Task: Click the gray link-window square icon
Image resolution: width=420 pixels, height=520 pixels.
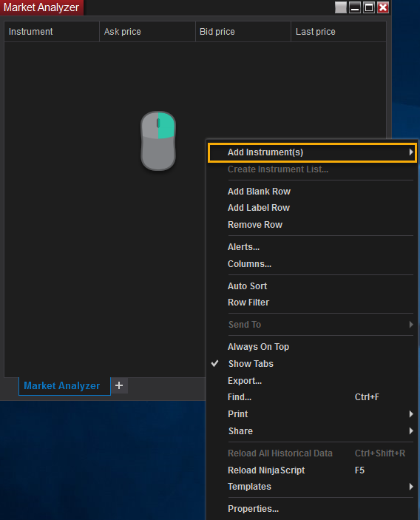Action: point(340,7)
